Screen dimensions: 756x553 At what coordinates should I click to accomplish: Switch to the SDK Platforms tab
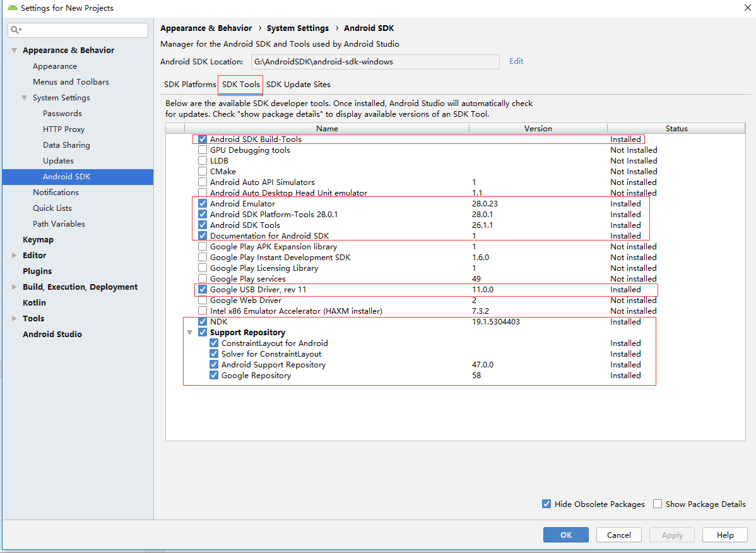pyautogui.click(x=189, y=84)
